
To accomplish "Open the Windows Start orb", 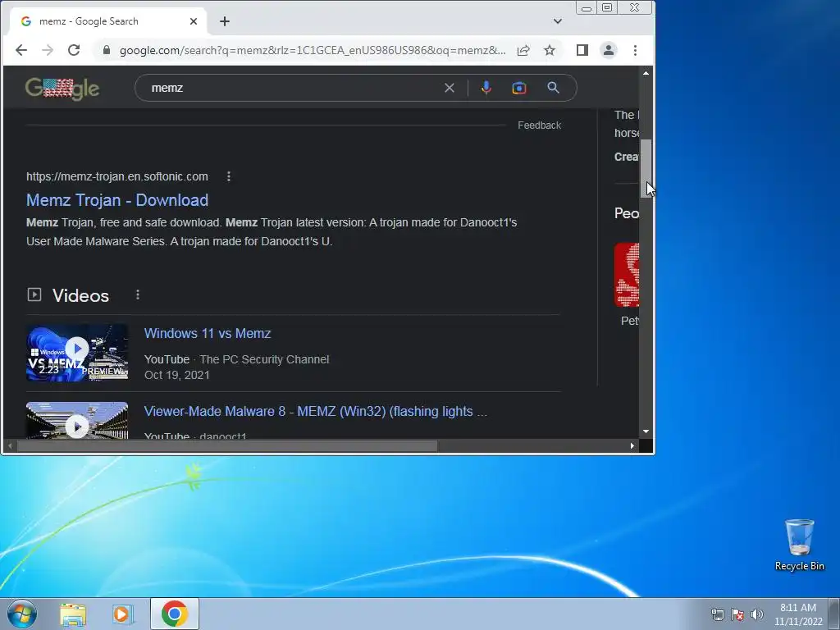I will point(21,614).
